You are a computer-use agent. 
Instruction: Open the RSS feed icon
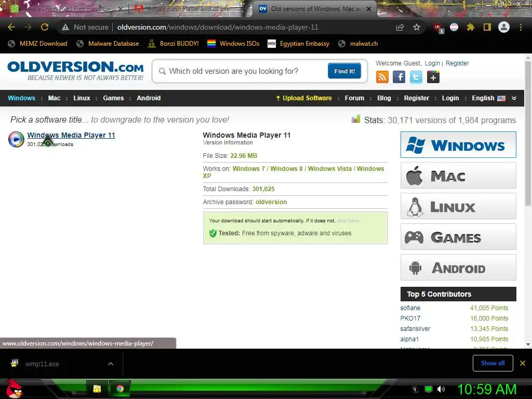click(382, 77)
